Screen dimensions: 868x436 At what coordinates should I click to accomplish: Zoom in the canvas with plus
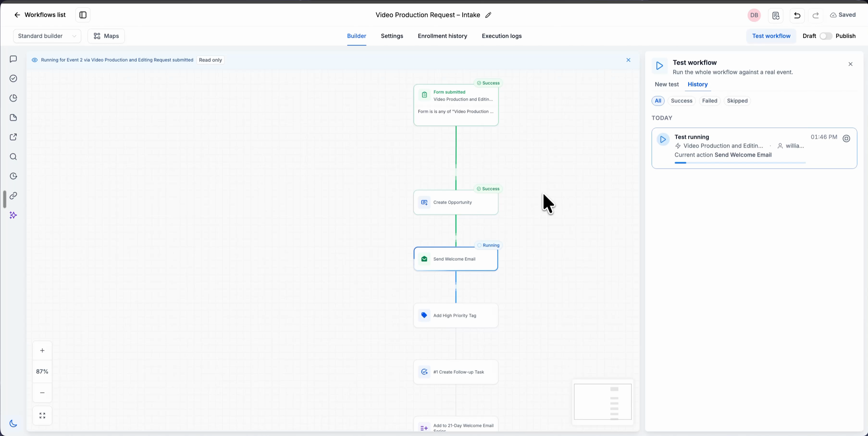tap(43, 351)
